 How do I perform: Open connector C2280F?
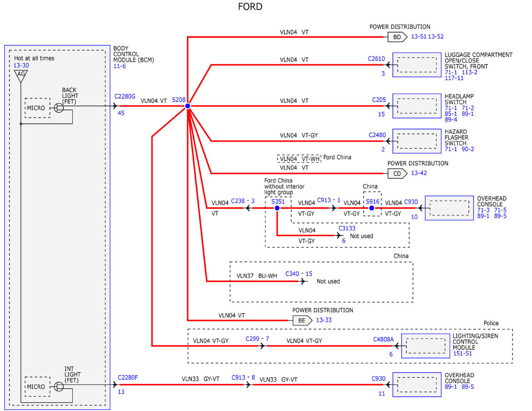(128, 377)
